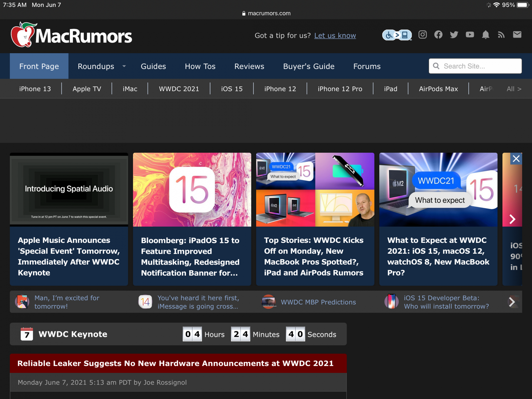Viewport: 532px width, 399px height.
Task: Click the MacBook icon beside WWDC MBP Predictions
Action: [x=268, y=302]
